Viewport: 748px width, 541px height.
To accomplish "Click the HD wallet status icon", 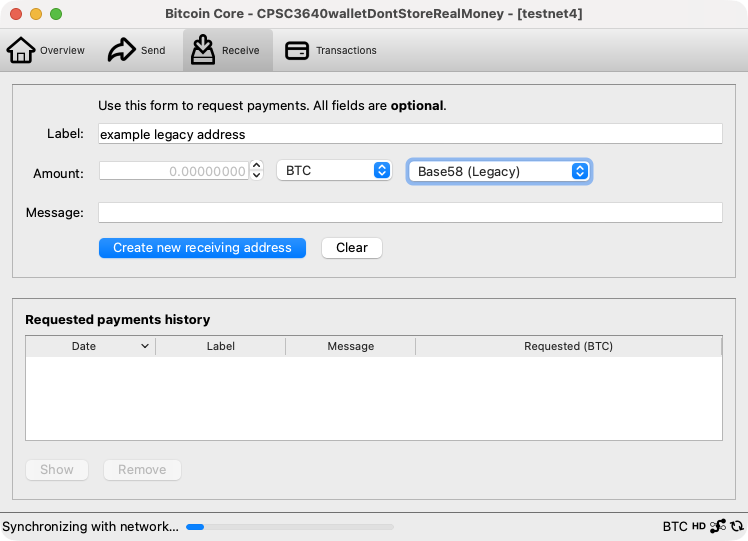I will coord(699,526).
